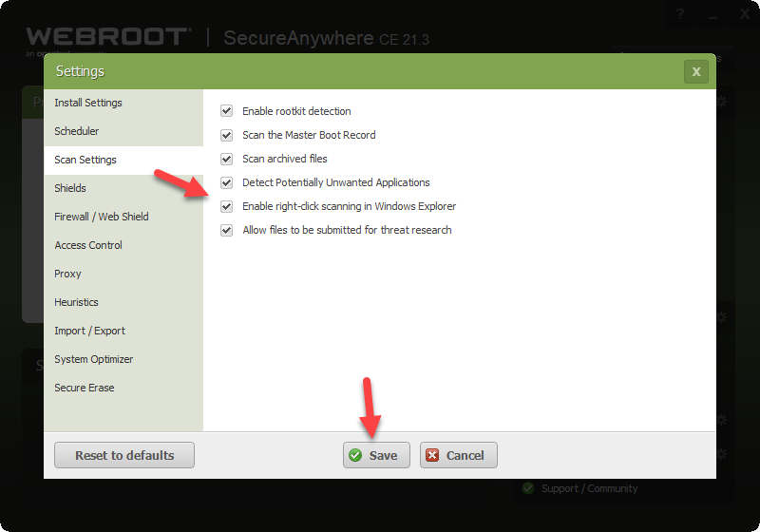Click Reset to defaults button
Image resolution: width=760 pixels, height=532 pixels.
click(x=124, y=455)
